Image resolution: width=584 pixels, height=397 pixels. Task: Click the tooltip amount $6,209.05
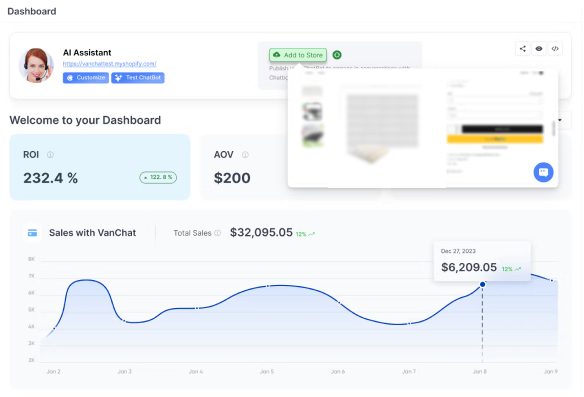pyautogui.click(x=469, y=267)
